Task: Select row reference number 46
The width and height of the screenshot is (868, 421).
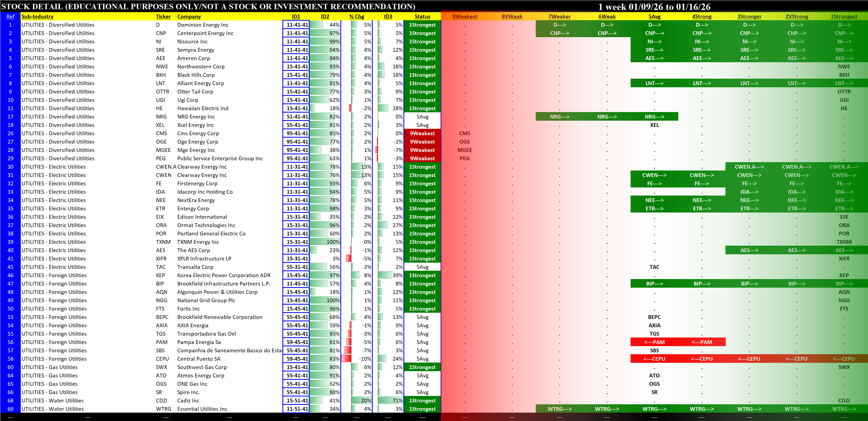Action: (11, 276)
